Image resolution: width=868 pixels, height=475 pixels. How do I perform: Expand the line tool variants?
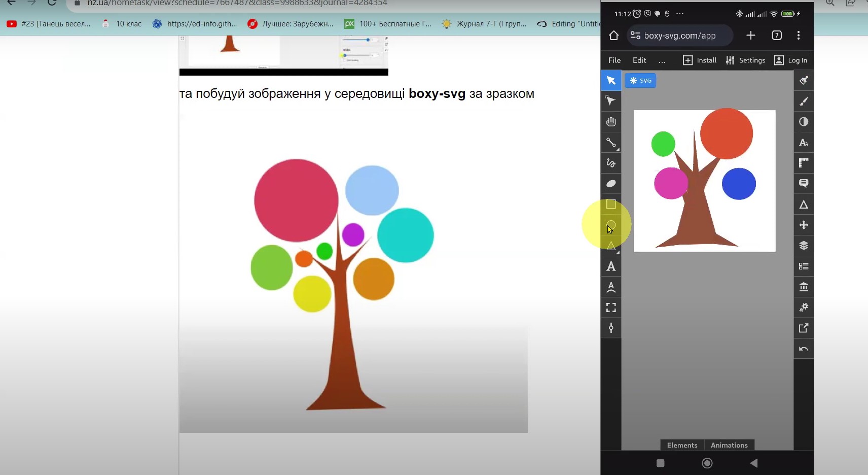pos(618,149)
